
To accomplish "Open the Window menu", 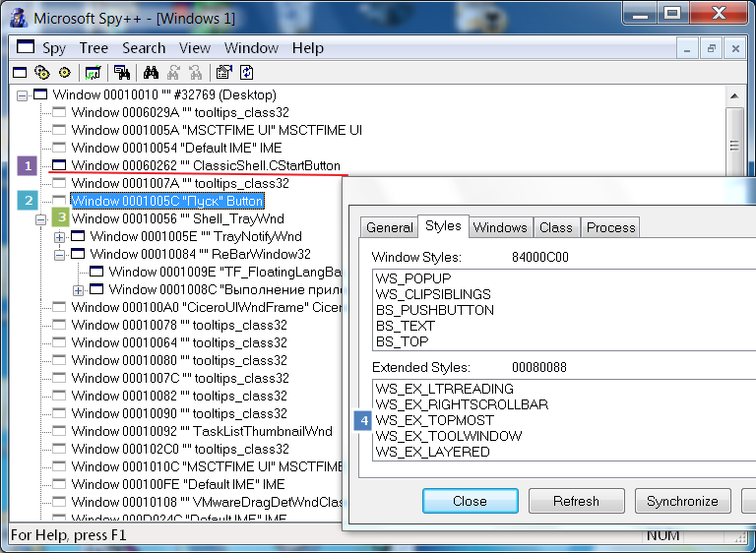I will pyautogui.click(x=251, y=48).
